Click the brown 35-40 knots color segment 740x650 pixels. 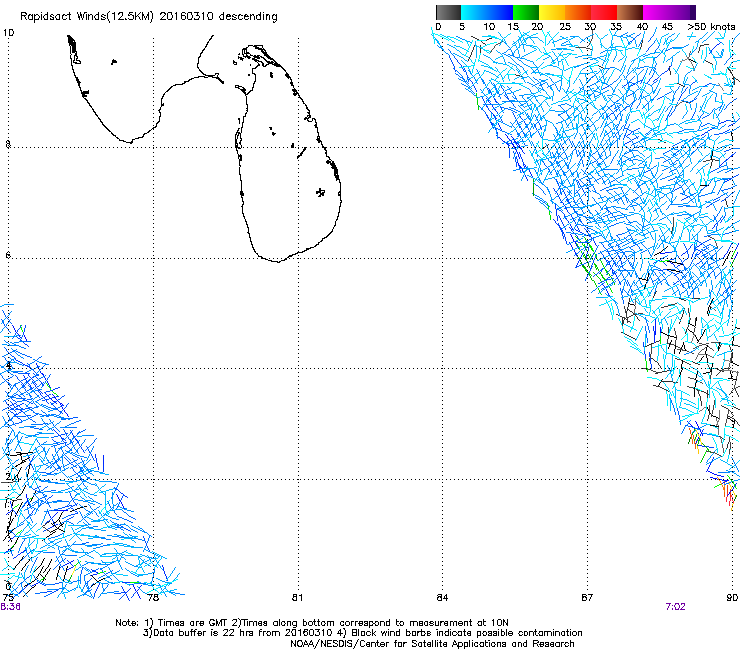coord(630,12)
